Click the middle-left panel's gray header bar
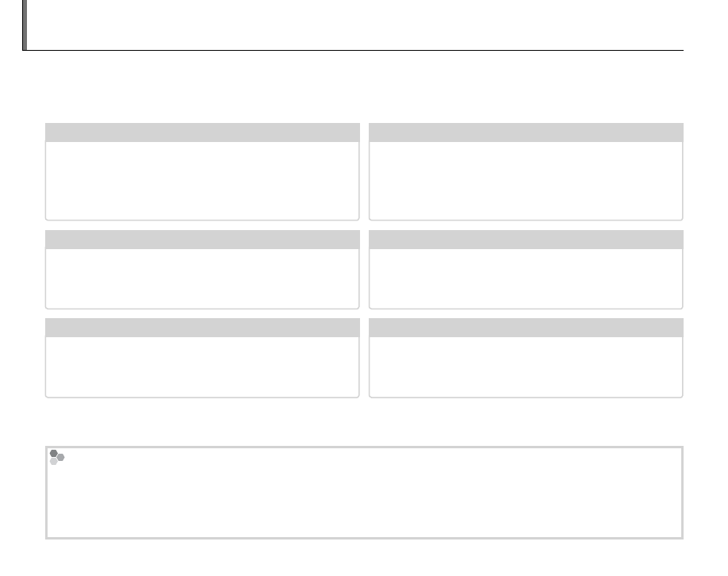728x576 pixels. point(202,240)
